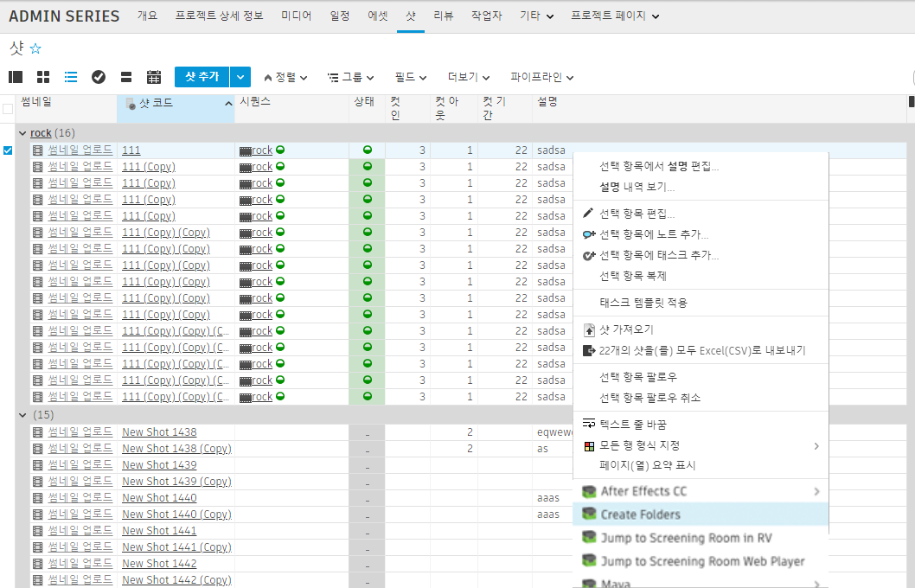Screen dimensions: 915x588
Task: Click the ADMIN SERIES project title
Action: click(x=64, y=16)
